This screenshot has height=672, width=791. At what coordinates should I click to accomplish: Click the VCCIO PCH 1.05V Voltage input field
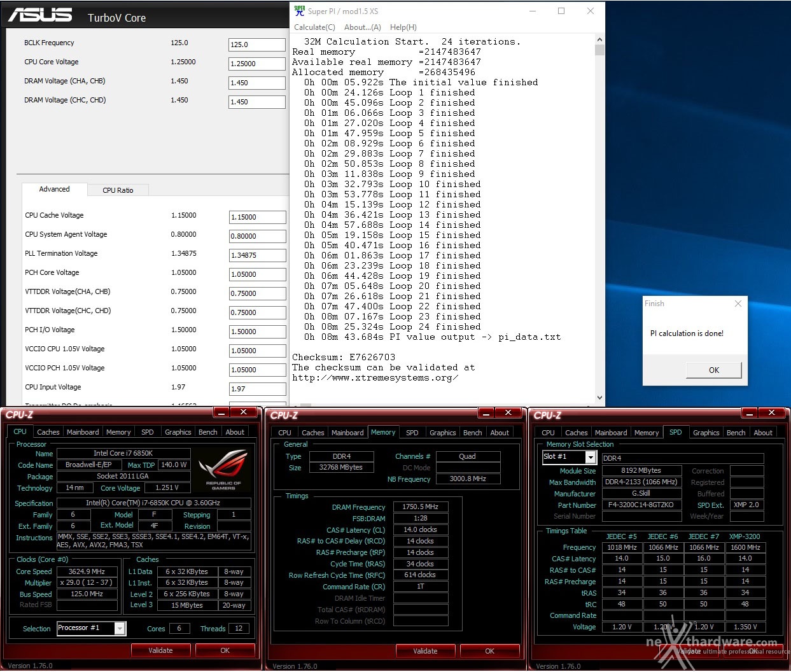pyautogui.click(x=257, y=370)
